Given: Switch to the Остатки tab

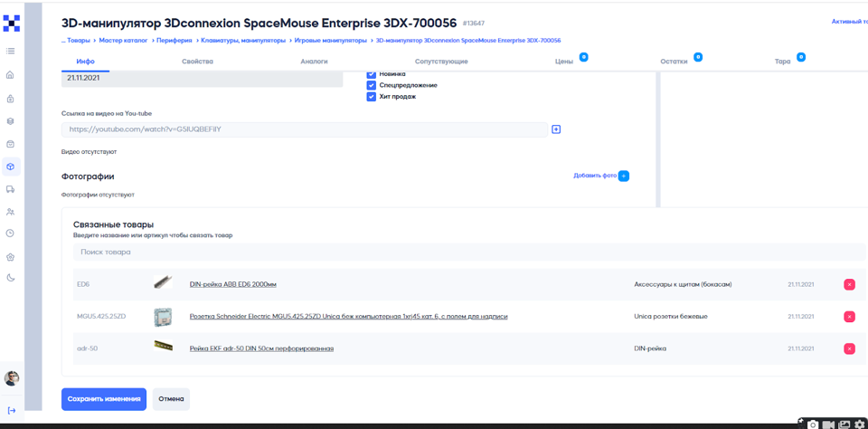Looking at the screenshot, I should (674, 62).
